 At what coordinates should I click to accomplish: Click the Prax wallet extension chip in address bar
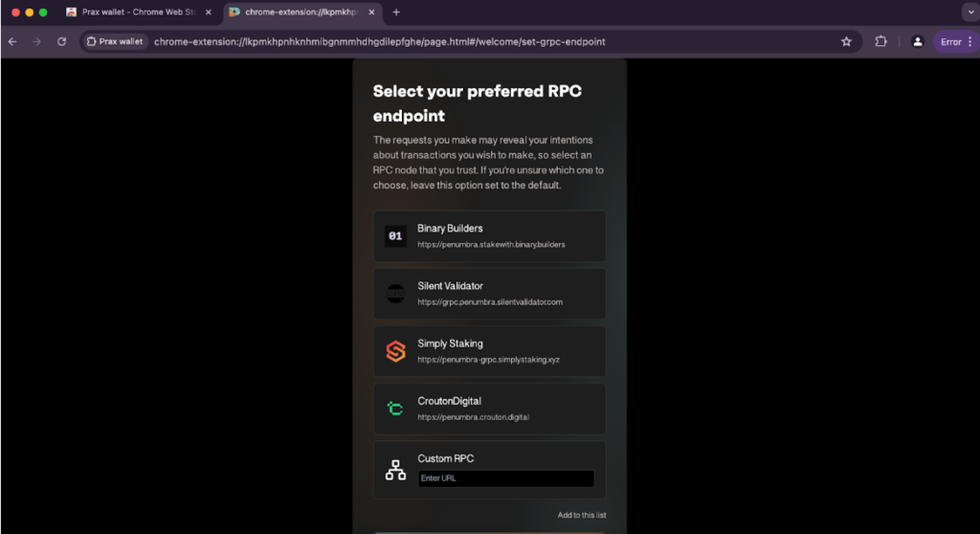(115, 42)
